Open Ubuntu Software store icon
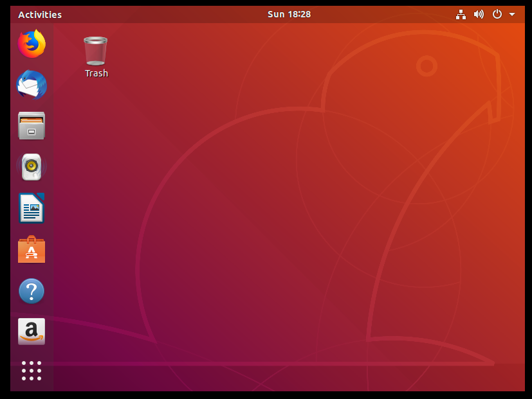 [x=32, y=249]
